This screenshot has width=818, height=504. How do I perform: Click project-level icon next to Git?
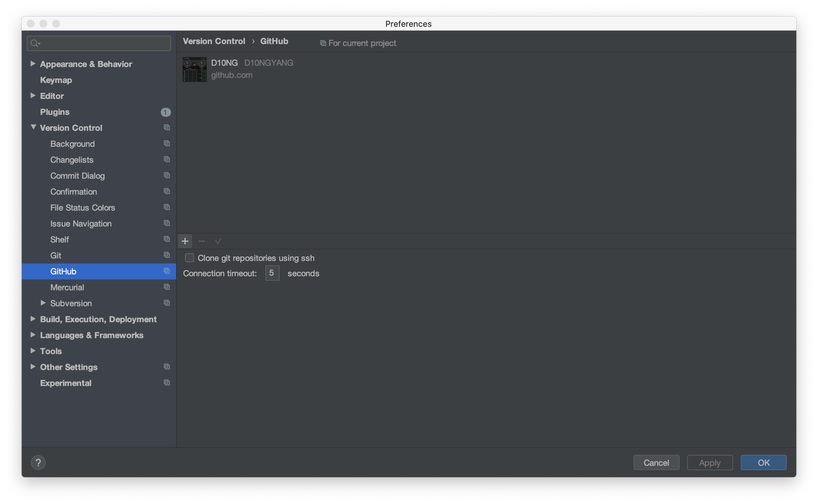click(x=167, y=255)
